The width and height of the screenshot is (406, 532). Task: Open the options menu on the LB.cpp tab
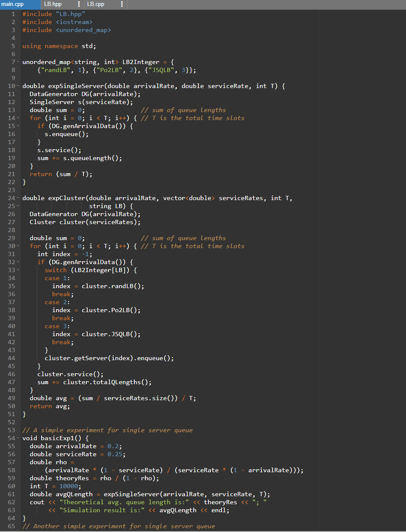tap(122, 5)
